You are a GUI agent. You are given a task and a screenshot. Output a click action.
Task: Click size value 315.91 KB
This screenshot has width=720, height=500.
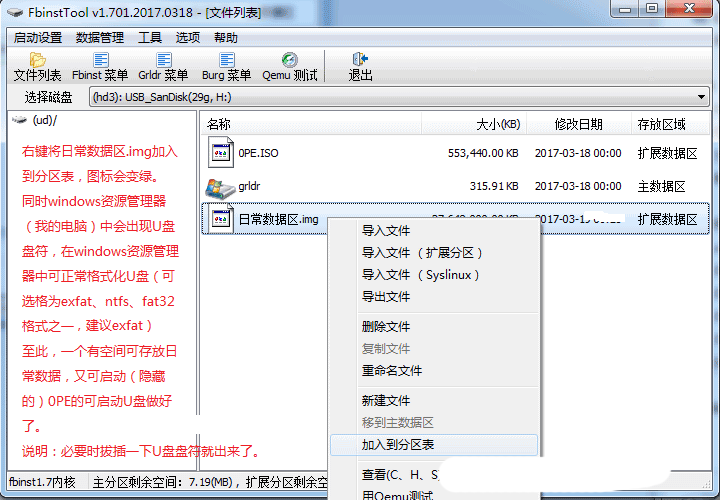(494, 186)
